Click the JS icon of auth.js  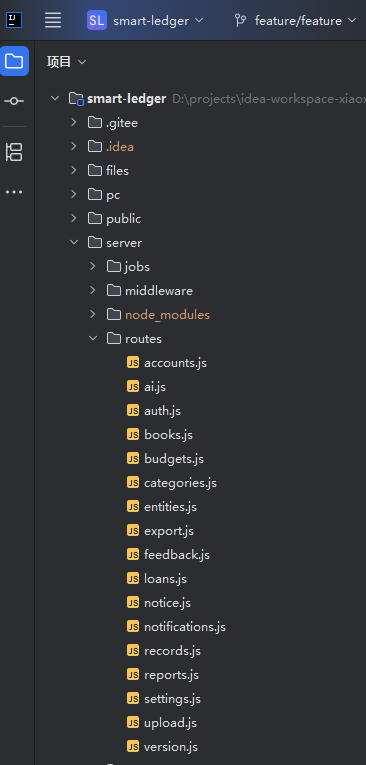(x=133, y=410)
